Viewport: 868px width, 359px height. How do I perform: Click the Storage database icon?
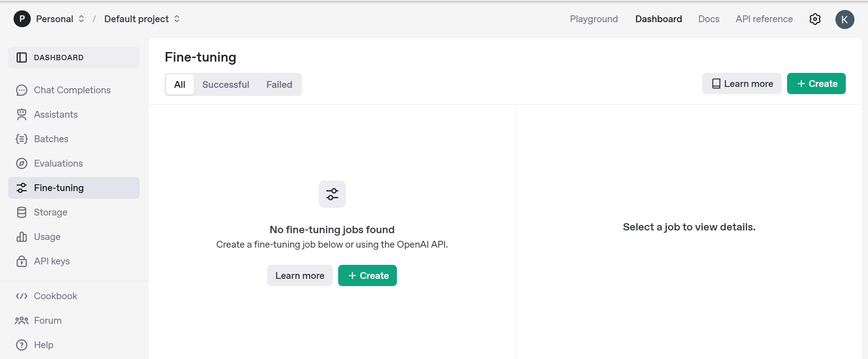21,212
